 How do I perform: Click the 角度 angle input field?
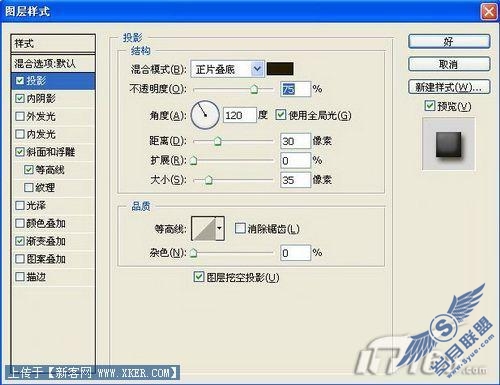pyautogui.click(x=240, y=115)
